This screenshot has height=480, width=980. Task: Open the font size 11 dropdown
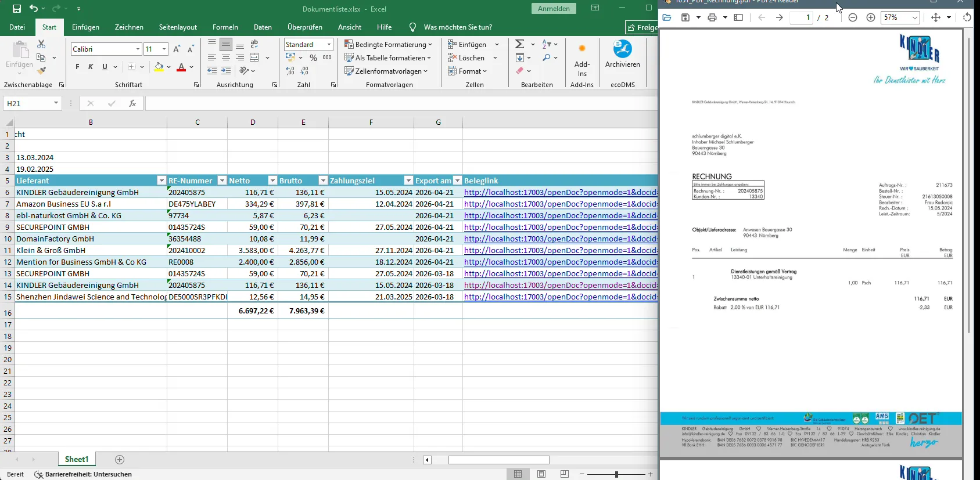[164, 49]
